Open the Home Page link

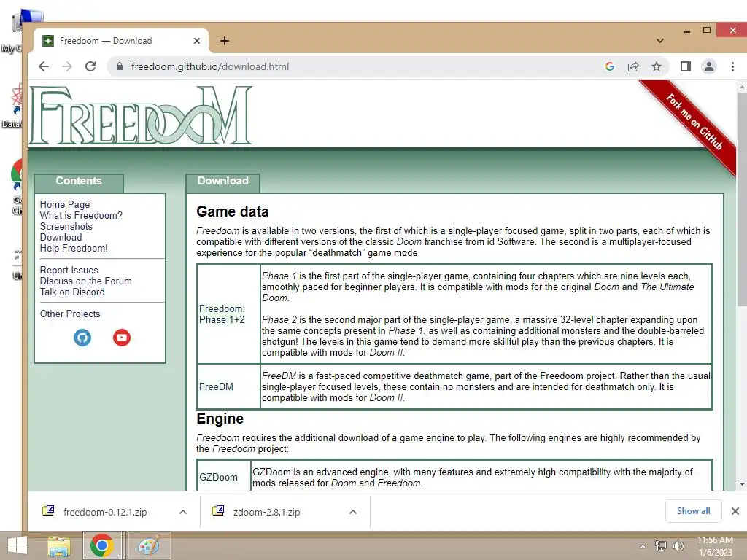pos(65,204)
